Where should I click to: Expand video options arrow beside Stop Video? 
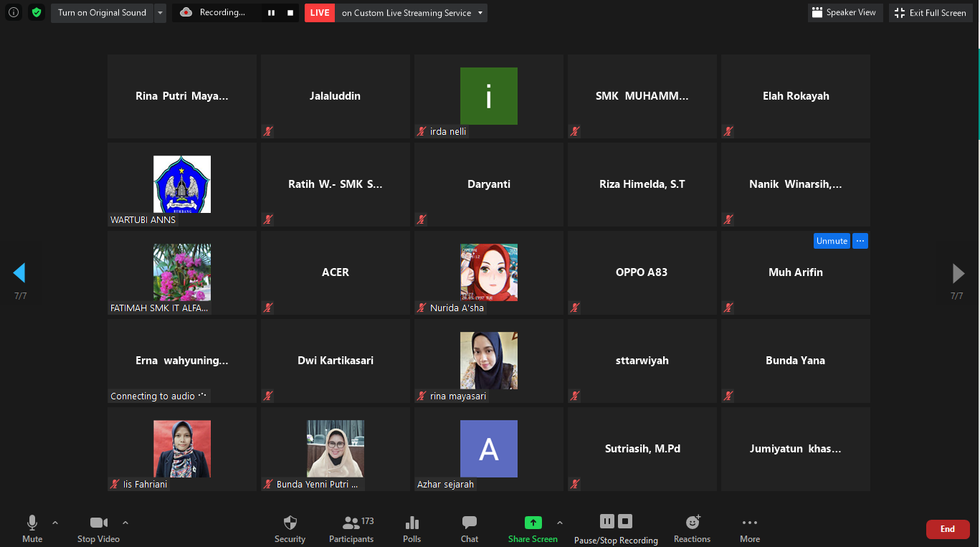click(x=125, y=523)
